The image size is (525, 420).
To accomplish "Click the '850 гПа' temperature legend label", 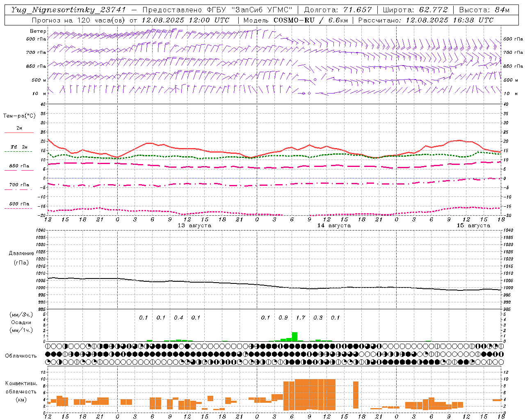I will click(19, 166).
